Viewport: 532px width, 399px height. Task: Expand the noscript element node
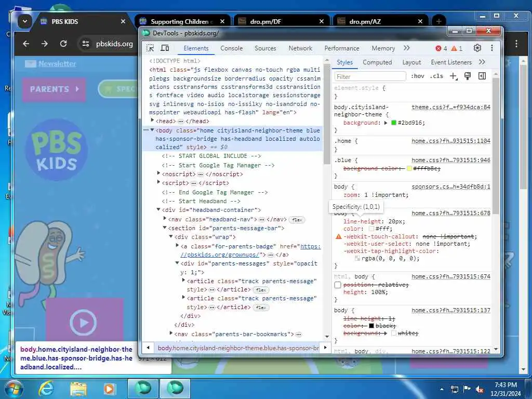click(159, 174)
